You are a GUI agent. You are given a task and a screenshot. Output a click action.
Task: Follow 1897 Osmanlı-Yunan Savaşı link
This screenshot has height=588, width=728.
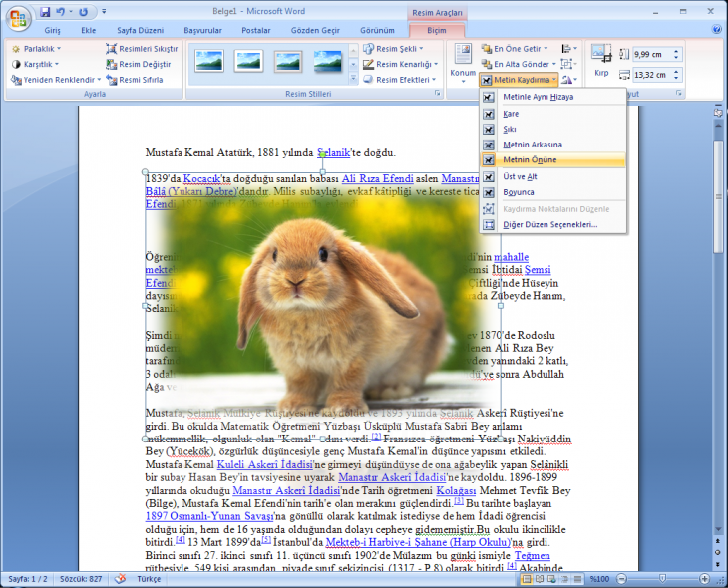pos(209,516)
